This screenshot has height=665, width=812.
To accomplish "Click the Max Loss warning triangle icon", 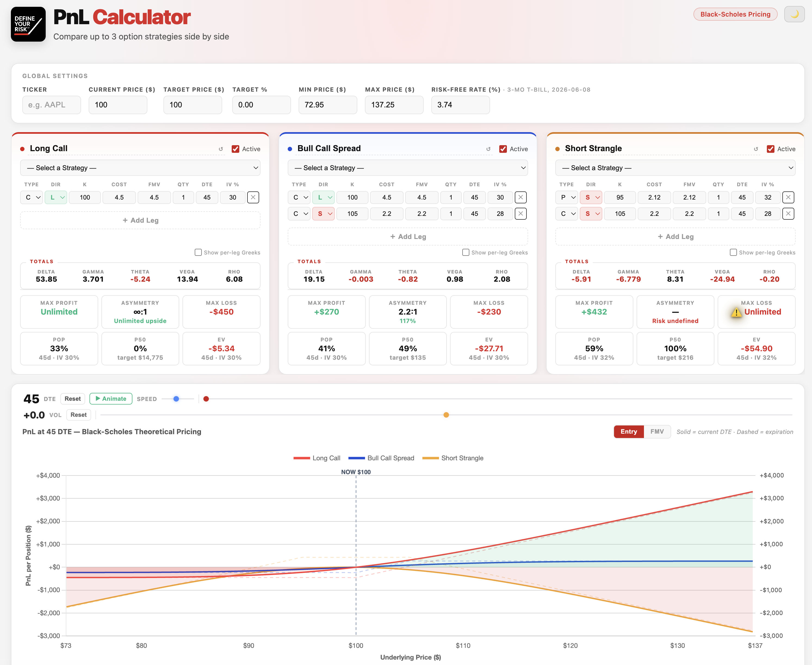I will tap(736, 312).
